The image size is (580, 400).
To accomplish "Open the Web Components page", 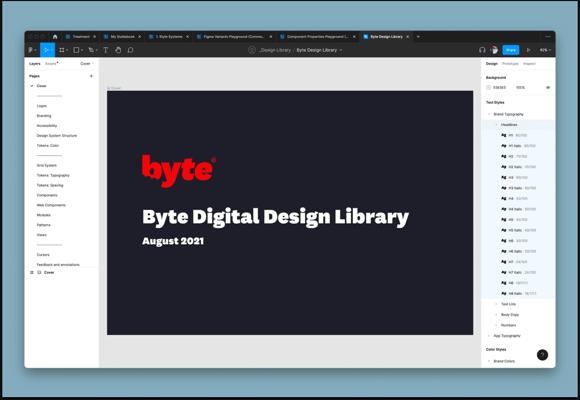I will click(51, 205).
